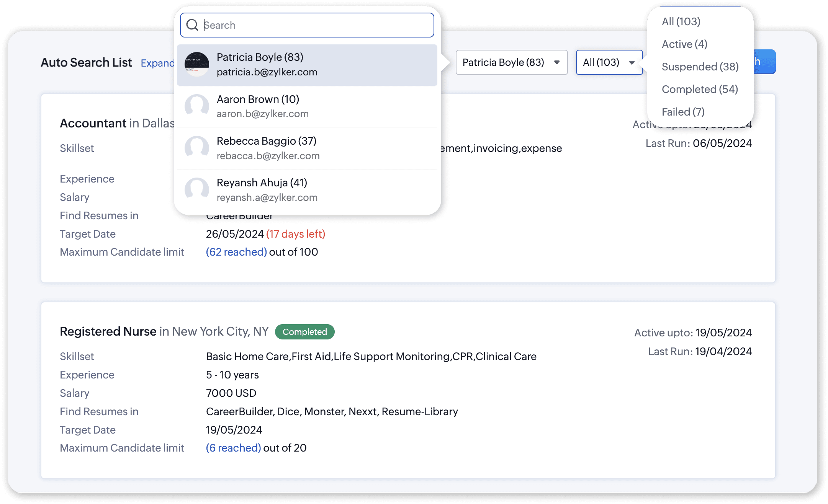
Task: Select Suspended (38) filter option
Action: tap(700, 67)
